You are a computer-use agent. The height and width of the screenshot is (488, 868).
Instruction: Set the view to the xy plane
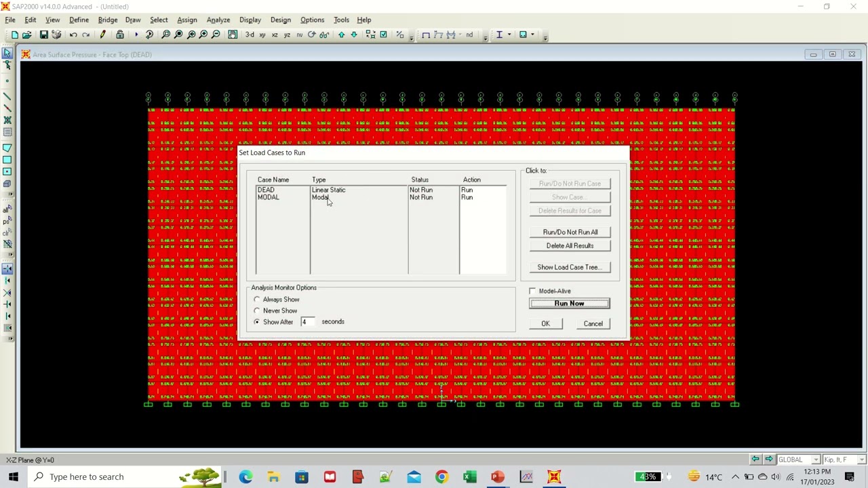pyautogui.click(x=262, y=35)
